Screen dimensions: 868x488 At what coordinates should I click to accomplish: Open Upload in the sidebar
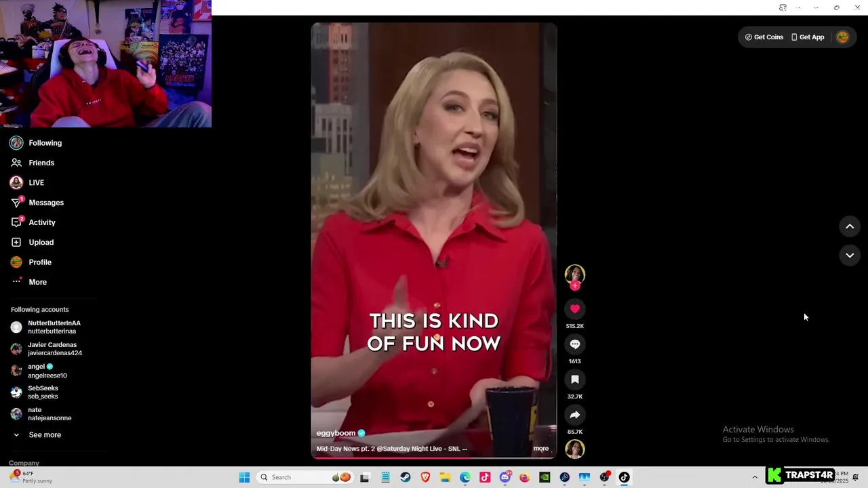click(32, 242)
